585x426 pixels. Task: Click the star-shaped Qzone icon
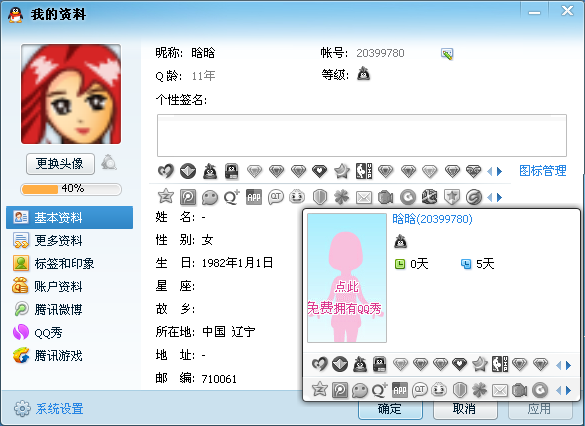coord(166,196)
